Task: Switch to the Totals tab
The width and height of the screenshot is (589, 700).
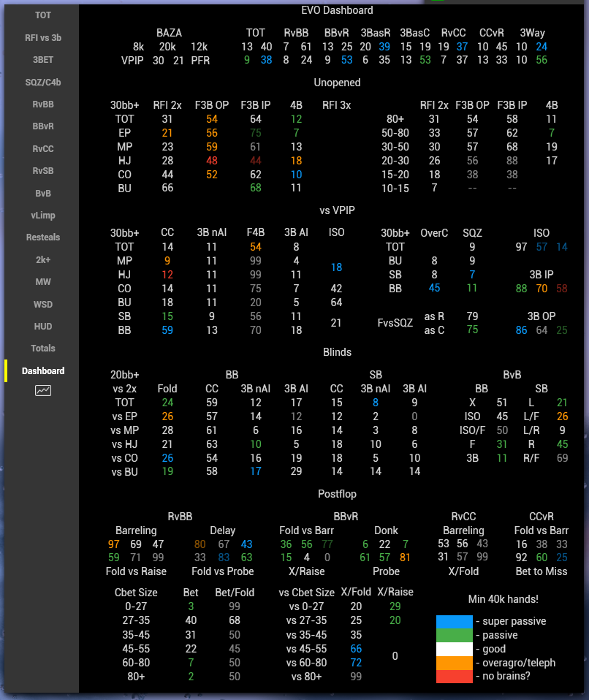Action: point(43,349)
